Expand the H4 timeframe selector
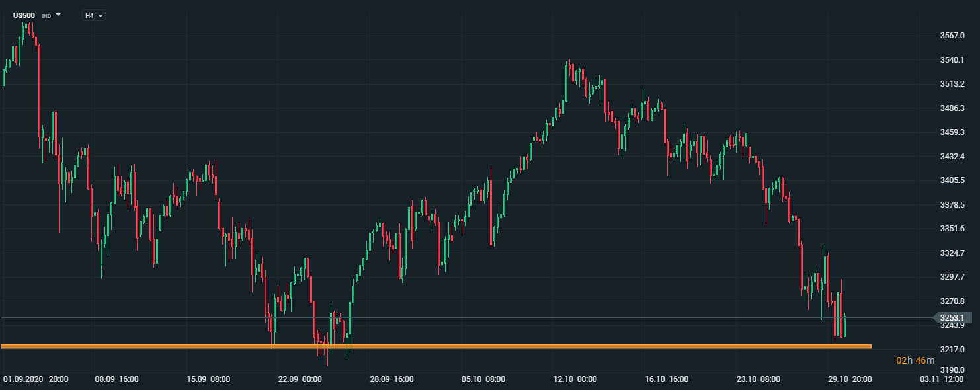The height and width of the screenshot is (390, 980). click(x=93, y=15)
